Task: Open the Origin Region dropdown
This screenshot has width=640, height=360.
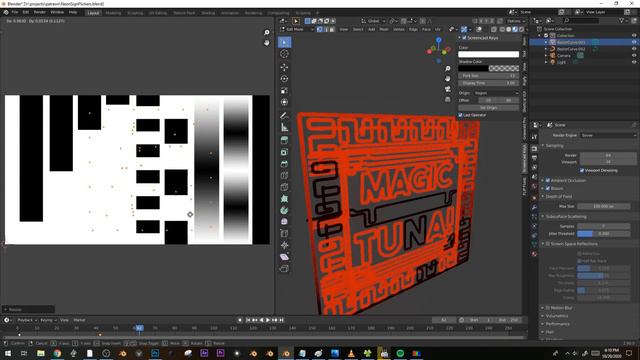Action: (496, 93)
